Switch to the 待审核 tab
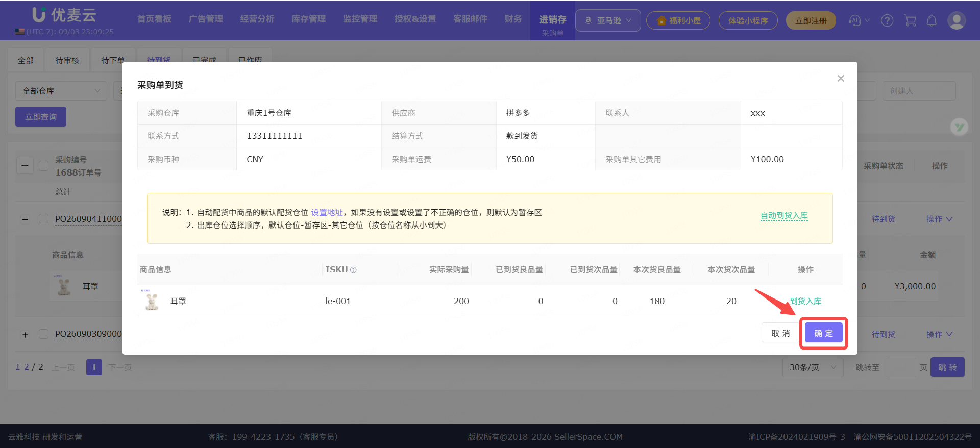The width and height of the screenshot is (980, 448). pyautogui.click(x=67, y=60)
